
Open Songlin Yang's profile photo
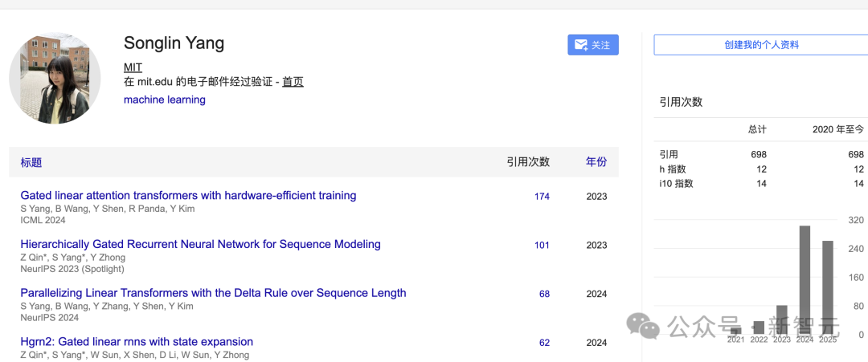[x=55, y=77]
